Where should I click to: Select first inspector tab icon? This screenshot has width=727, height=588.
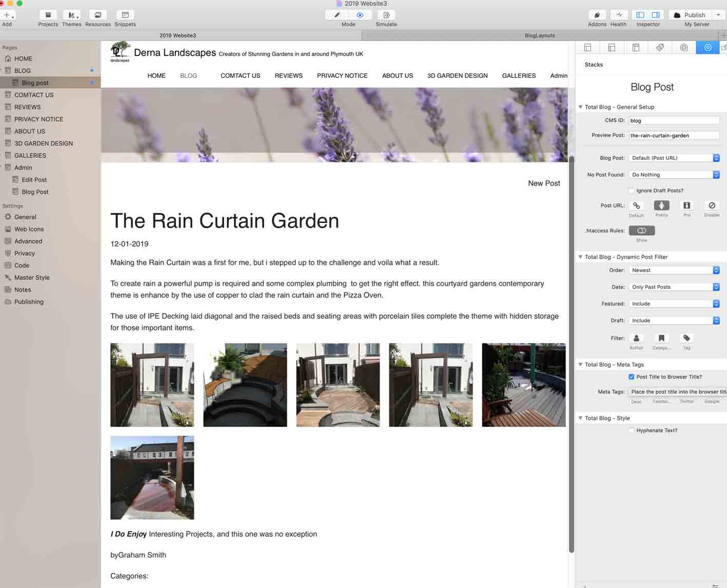point(588,47)
